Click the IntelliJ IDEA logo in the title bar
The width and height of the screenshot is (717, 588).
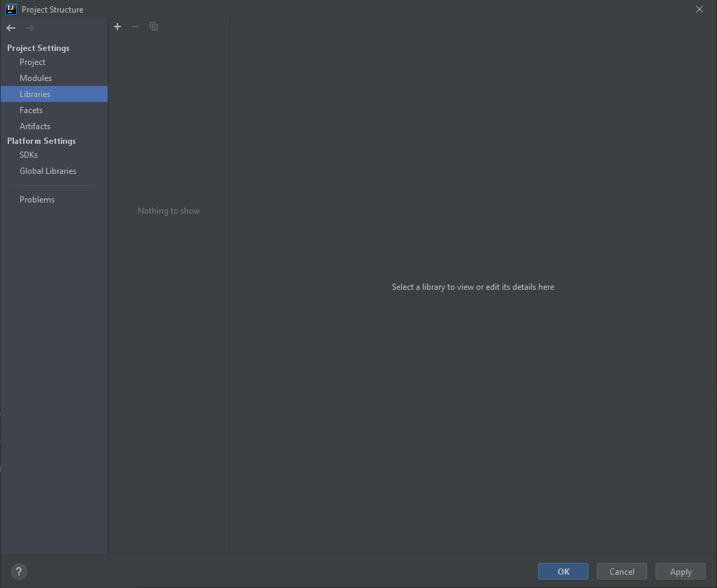point(10,9)
